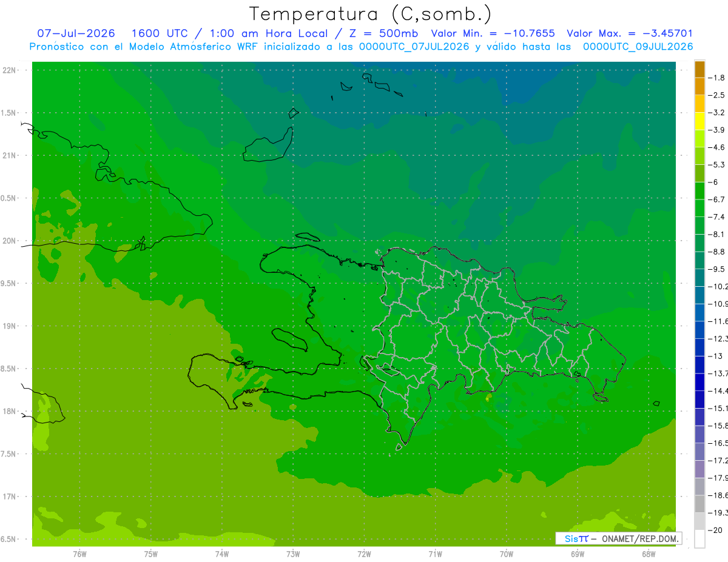Click the '68W' longitude label
The image size is (728, 562).
pos(649,554)
